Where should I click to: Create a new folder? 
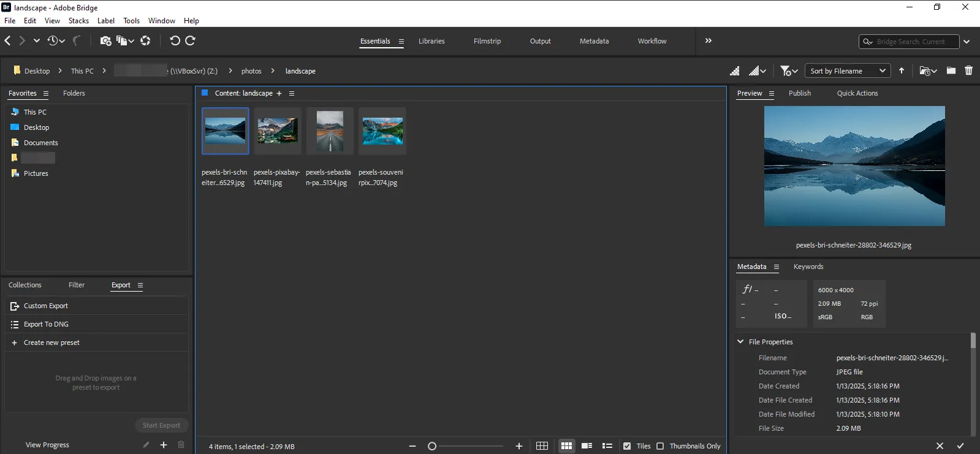(951, 70)
